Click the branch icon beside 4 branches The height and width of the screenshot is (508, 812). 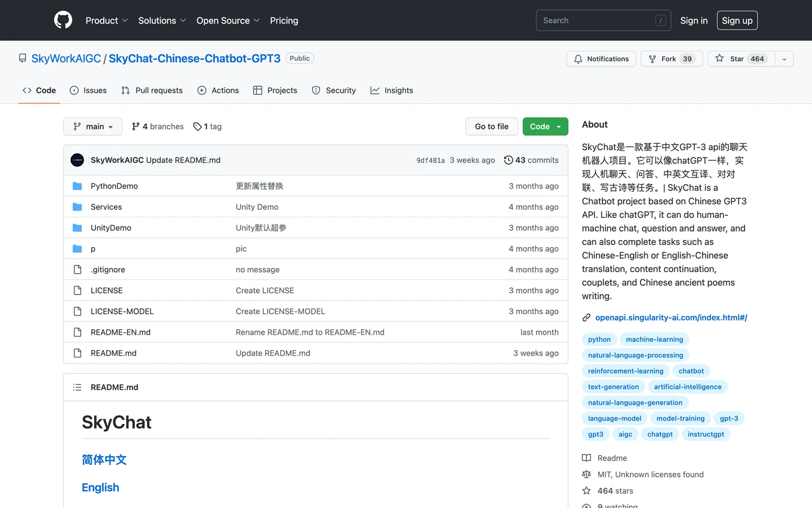tap(136, 126)
